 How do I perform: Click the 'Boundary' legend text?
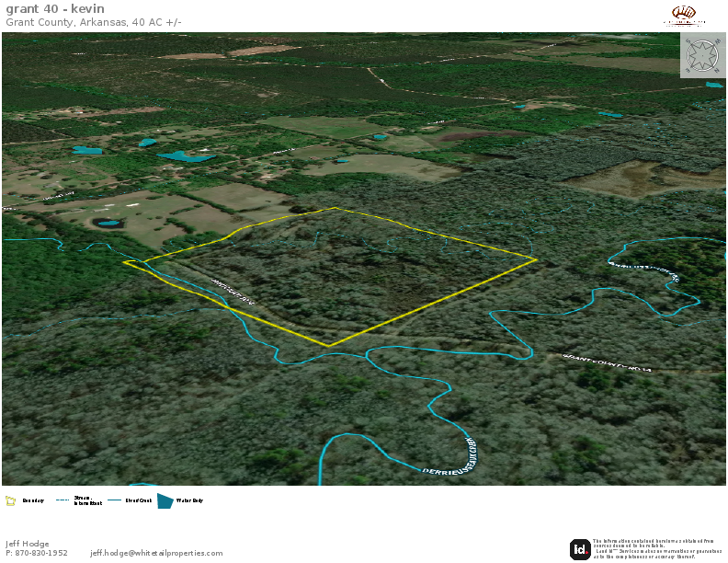33,500
